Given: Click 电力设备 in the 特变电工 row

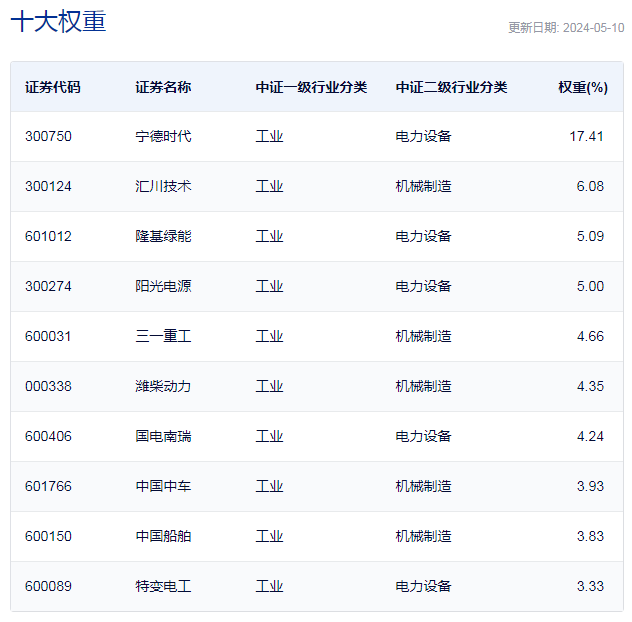Looking at the screenshot, I should (423, 586).
